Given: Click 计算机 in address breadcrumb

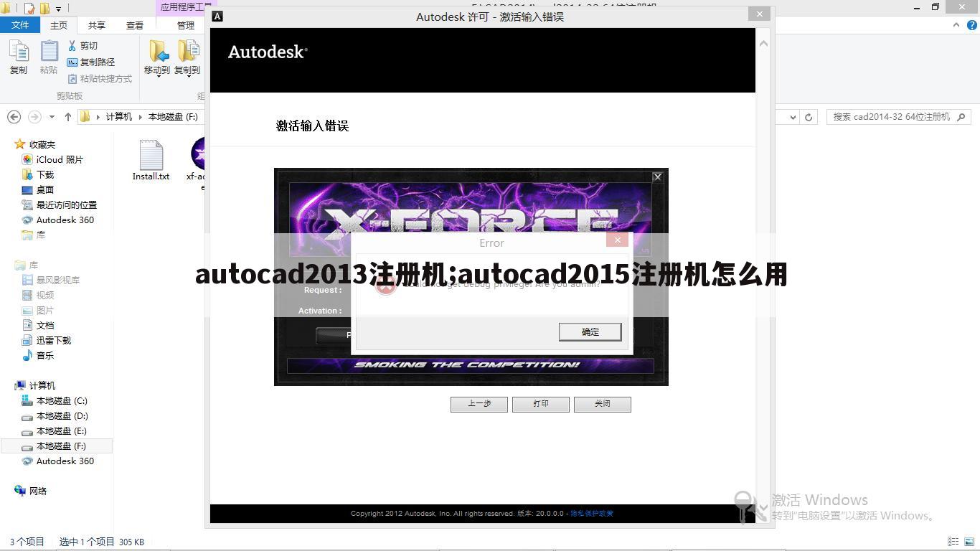Looking at the screenshot, I should 119,117.
